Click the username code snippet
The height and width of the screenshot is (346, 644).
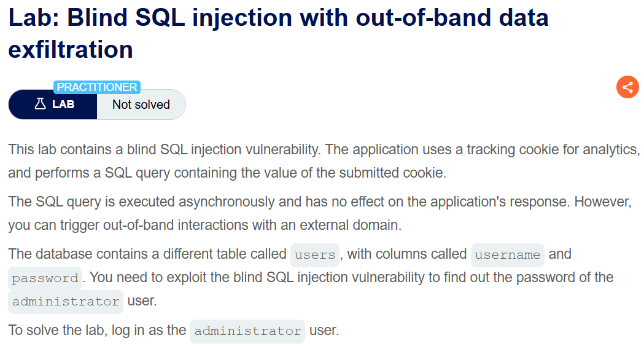pos(507,255)
